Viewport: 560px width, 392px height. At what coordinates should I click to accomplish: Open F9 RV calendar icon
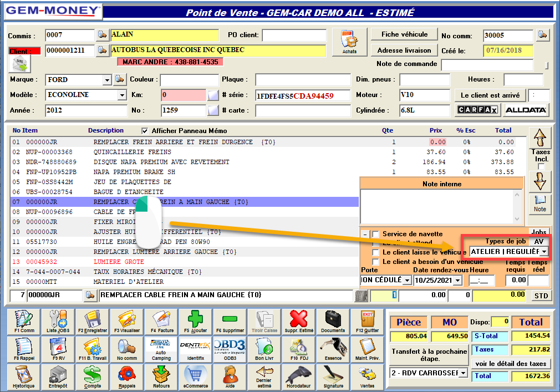pos(59,349)
